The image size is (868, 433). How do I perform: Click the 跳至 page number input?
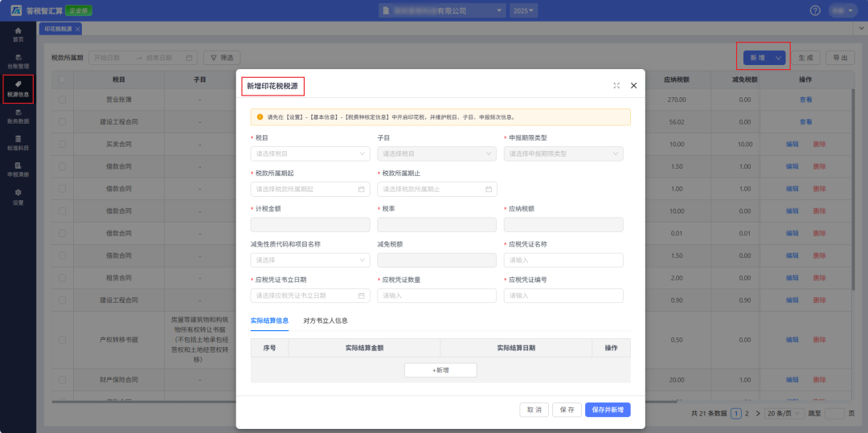click(x=834, y=413)
